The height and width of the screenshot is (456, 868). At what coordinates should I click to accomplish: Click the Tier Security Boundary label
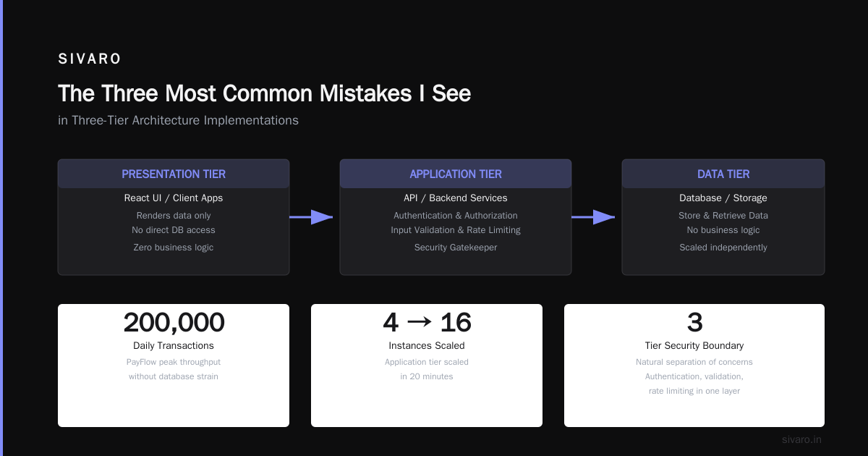click(694, 345)
